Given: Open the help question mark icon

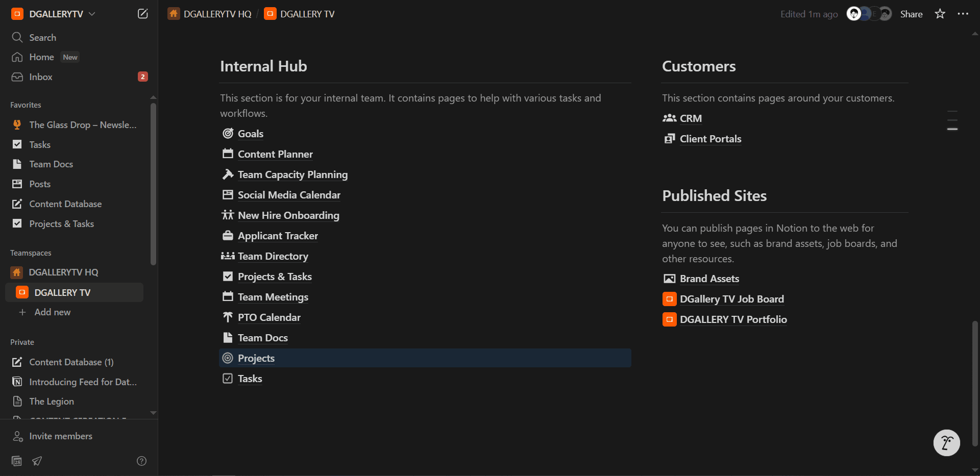Looking at the screenshot, I should point(142,461).
